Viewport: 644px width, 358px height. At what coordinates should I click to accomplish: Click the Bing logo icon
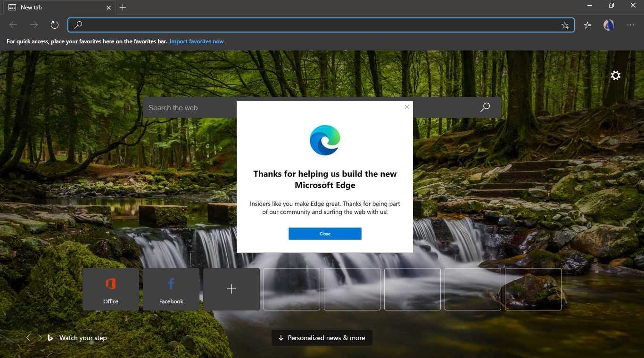50,338
